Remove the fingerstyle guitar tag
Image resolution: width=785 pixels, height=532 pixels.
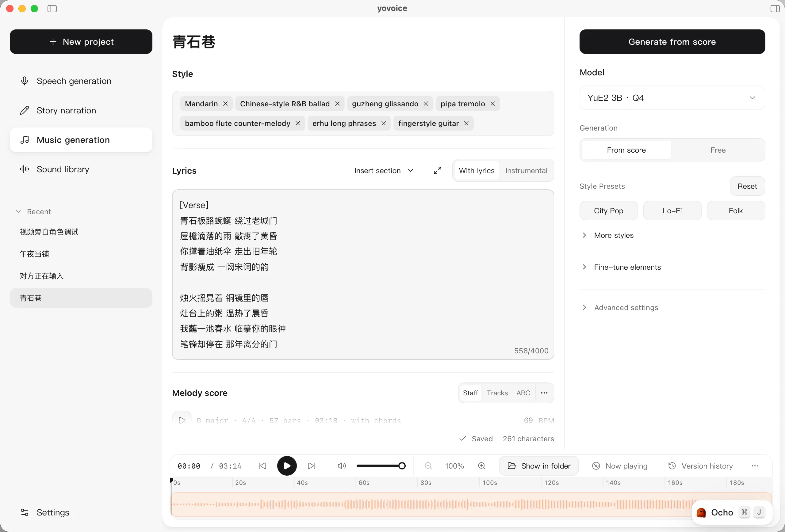pos(466,123)
